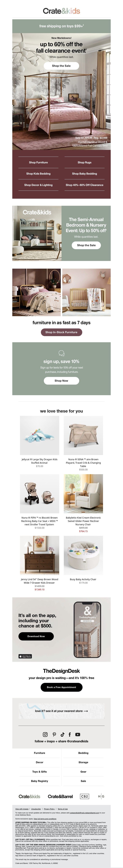Click the Shop the Sale button in hero
The height and width of the screenshot is (868, 123).
pyautogui.click(x=61, y=66)
